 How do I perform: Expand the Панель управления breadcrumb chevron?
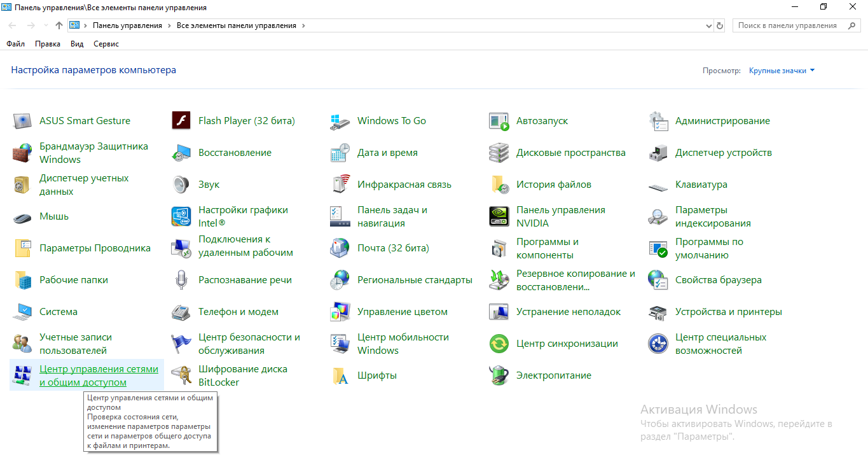(x=169, y=26)
